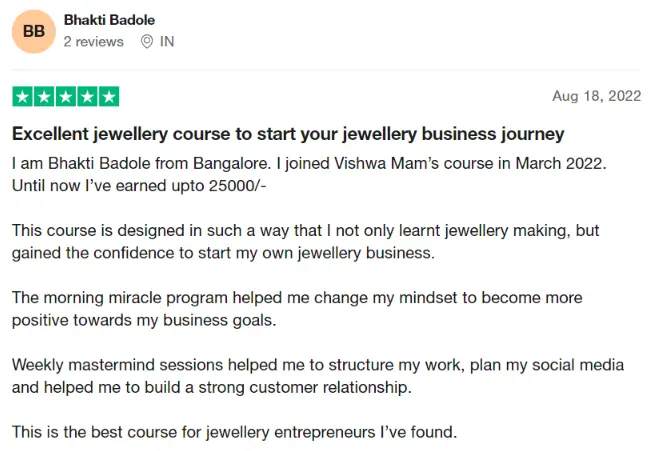Click the location pin icon

[x=146, y=42]
